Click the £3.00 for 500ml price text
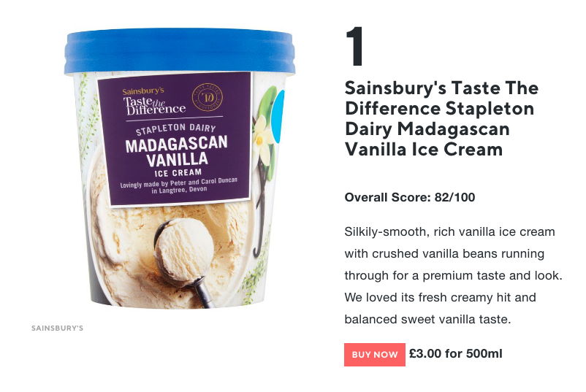This screenshot has height=392, width=586. [455, 353]
